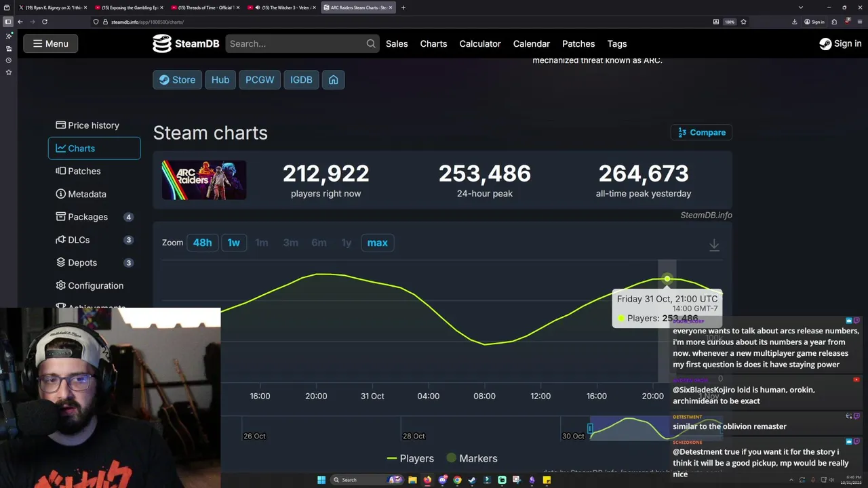This screenshot has width=868, height=488.
Task: Click the SteamDB logo
Action: pos(186,43)
